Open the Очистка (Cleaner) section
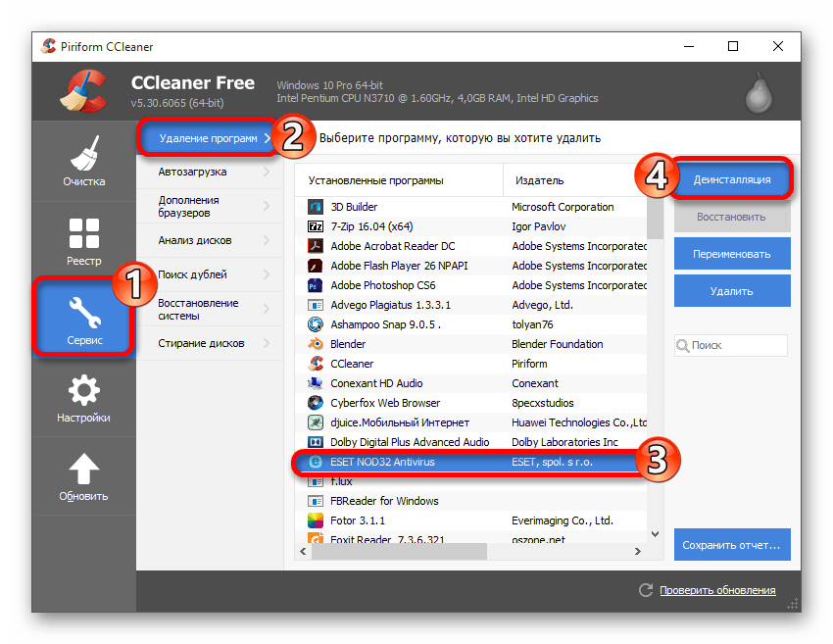The height and width of the screenshot is (644, 833). click(x=84, y=161)
